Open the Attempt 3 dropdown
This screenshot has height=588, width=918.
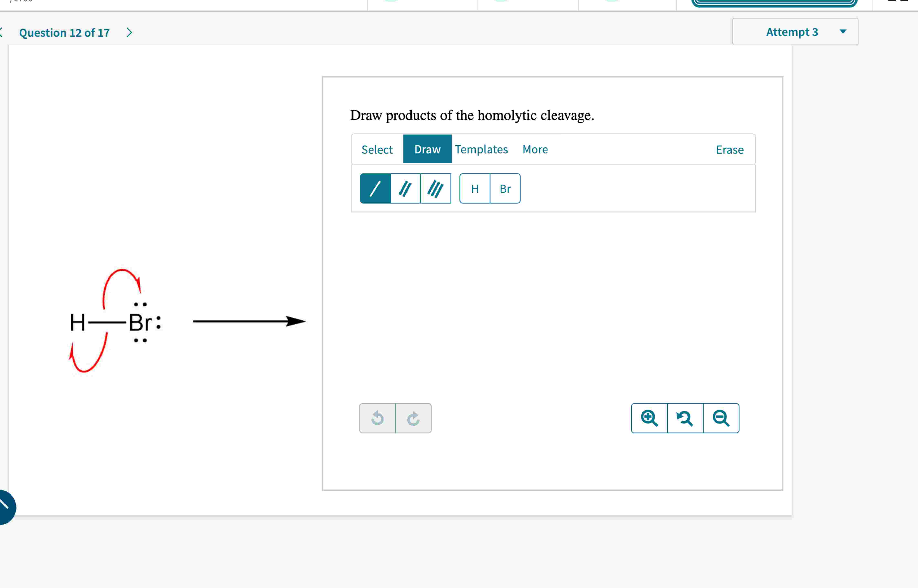coord(795,32)
